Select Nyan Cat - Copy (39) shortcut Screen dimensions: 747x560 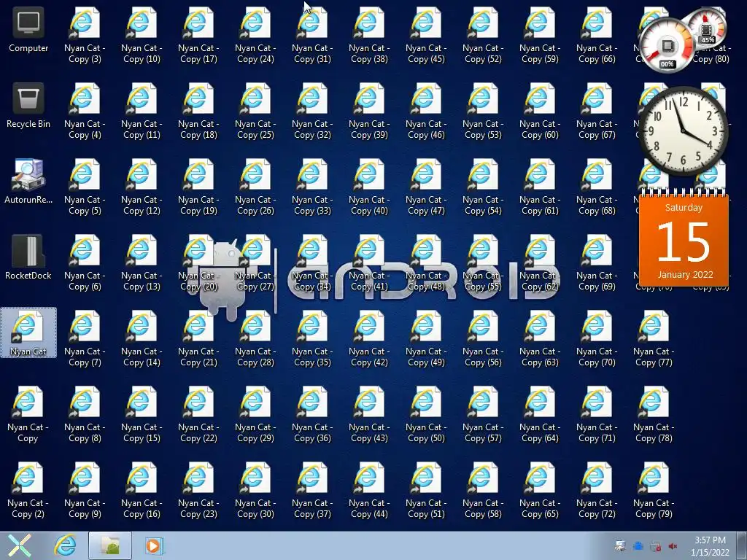(369, 111)
